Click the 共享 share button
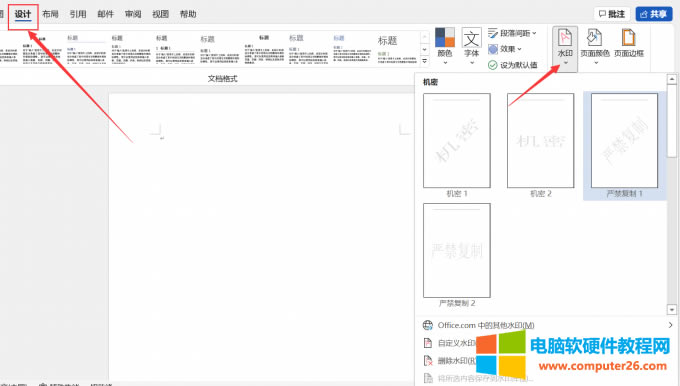Screen dimensions: 680x386 pos(654,14)
